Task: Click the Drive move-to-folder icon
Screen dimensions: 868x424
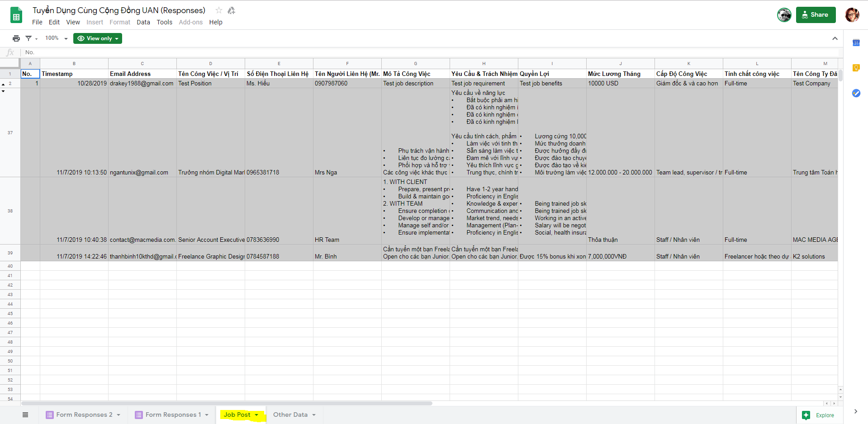Action: click(x=231, y=10)
